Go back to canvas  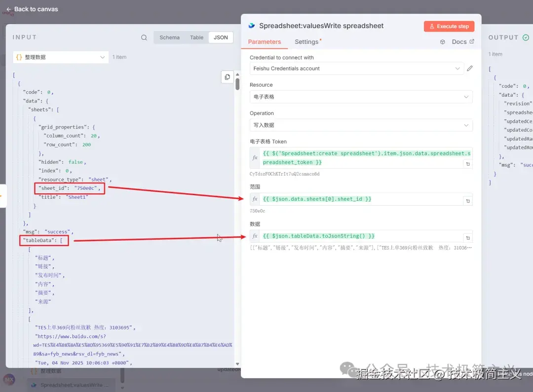32,9
